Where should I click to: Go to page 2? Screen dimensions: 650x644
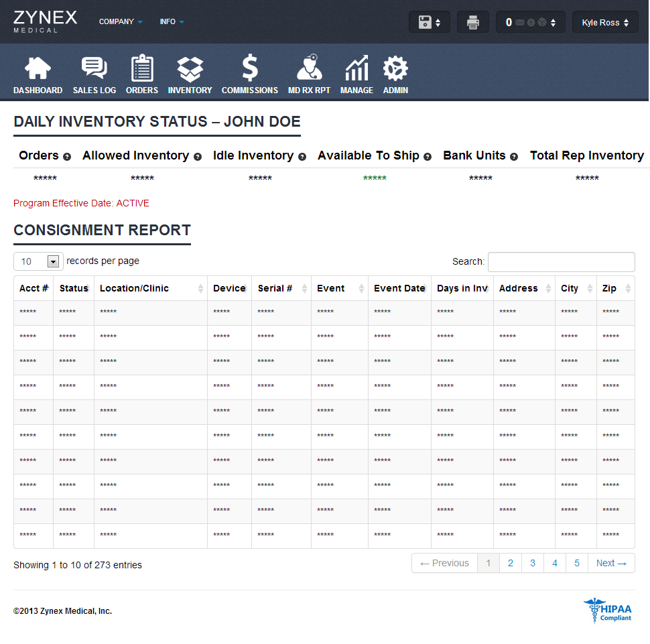tap(511, 563)
